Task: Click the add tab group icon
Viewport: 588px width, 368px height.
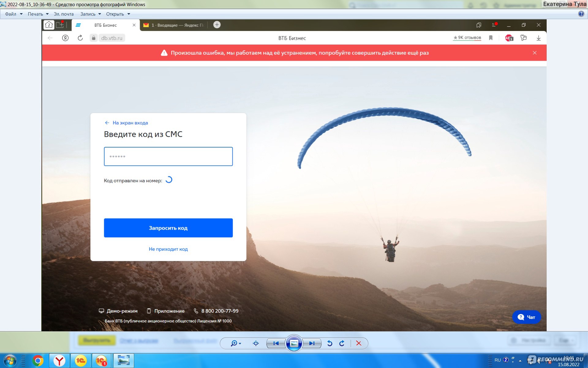Action: coord(60,25)
